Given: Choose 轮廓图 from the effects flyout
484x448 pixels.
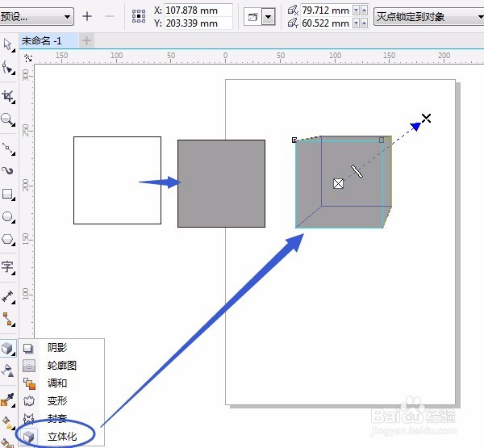Looking at the screenshot, I should click(x=61, y=366).
